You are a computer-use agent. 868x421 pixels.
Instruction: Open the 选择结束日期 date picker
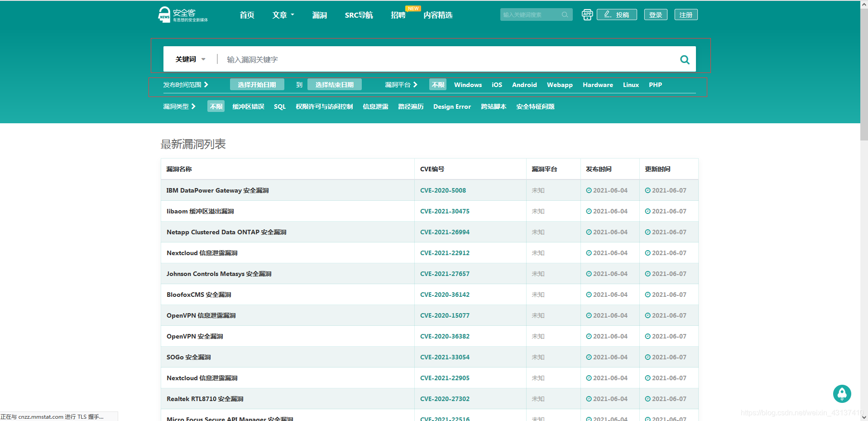[334, 85]
